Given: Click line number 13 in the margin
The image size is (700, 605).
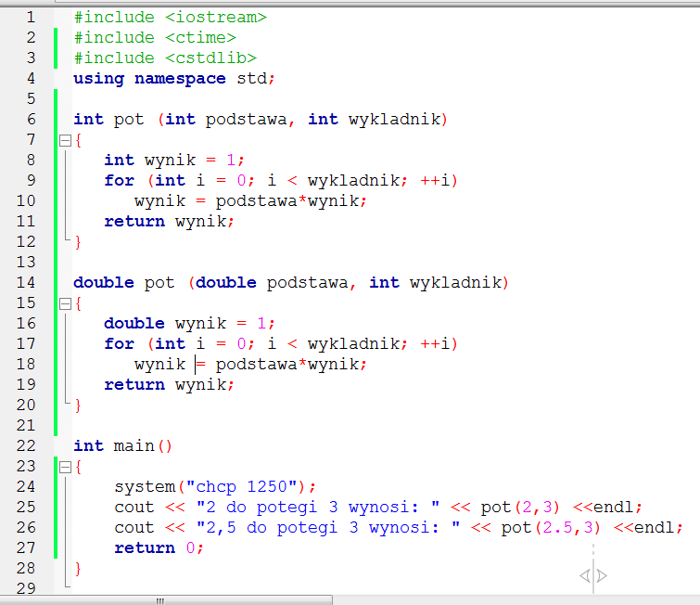Looking at the screenshot, I should click(x=26, y=263).
